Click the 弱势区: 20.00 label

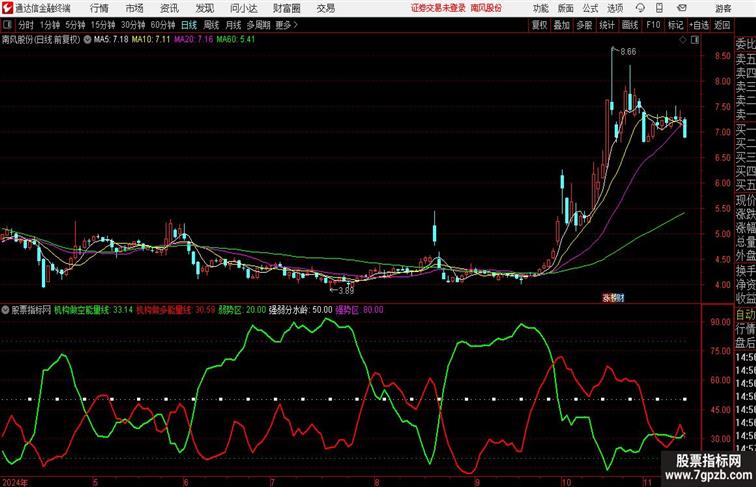click(242, 310)
